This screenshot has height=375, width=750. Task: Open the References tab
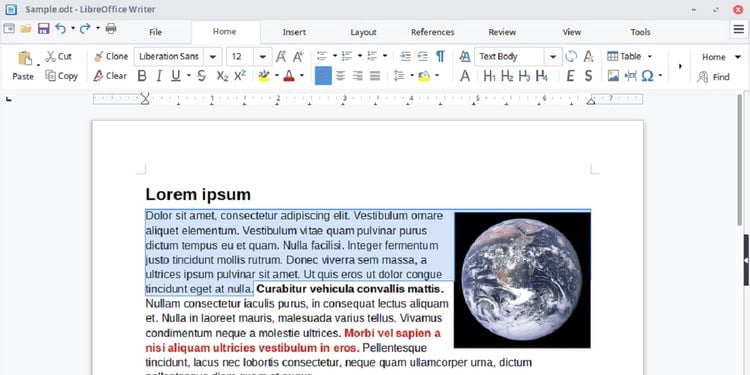pyautogui.click(x=432, y=32)
